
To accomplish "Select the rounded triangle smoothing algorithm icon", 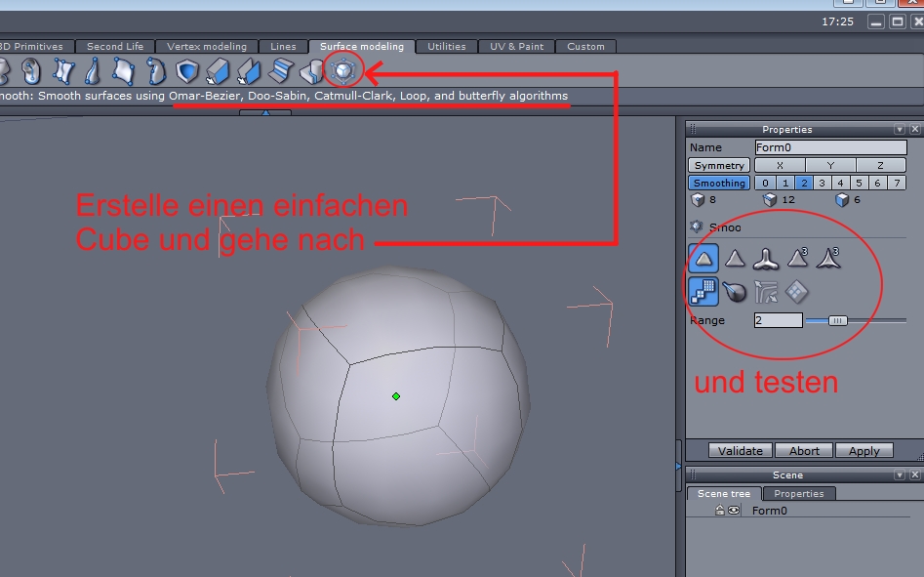I will coord(703,259).
